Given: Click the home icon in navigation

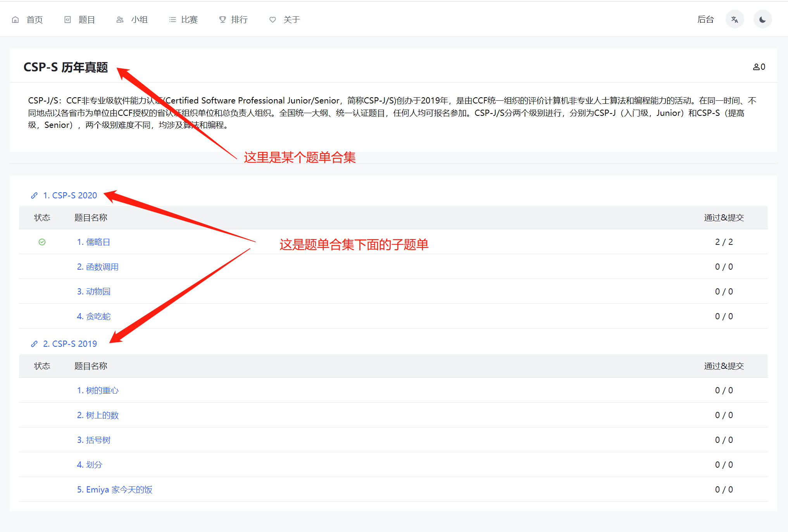Looking at the screenshot, I should (x=16, y=20).
